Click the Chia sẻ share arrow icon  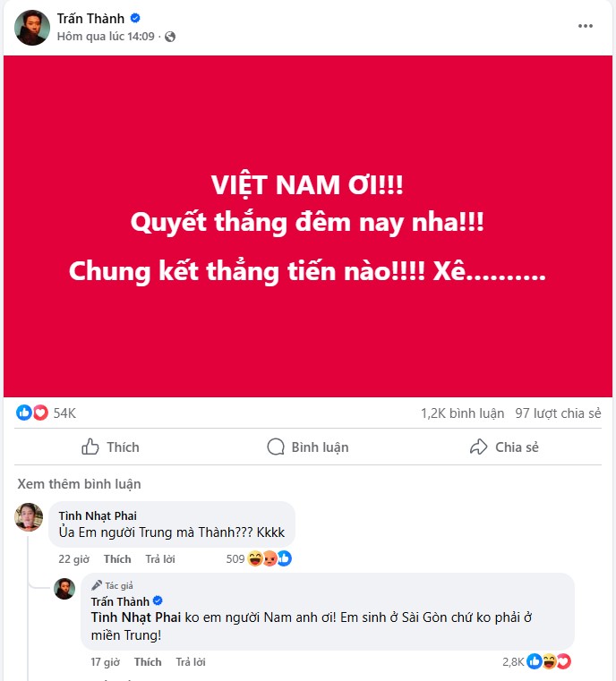coord(479,447)
